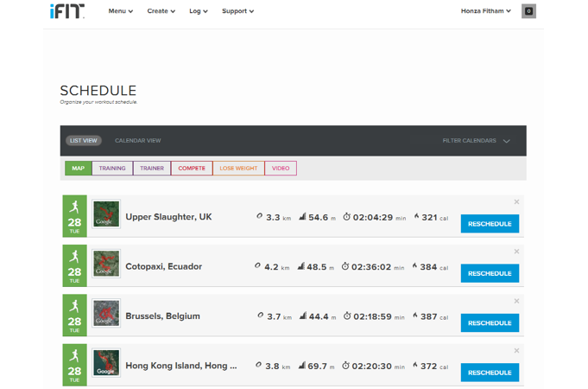Click the notification badge icon in header
The height and width of the screenshot is (389, 588).
click(x=529, y=11)
